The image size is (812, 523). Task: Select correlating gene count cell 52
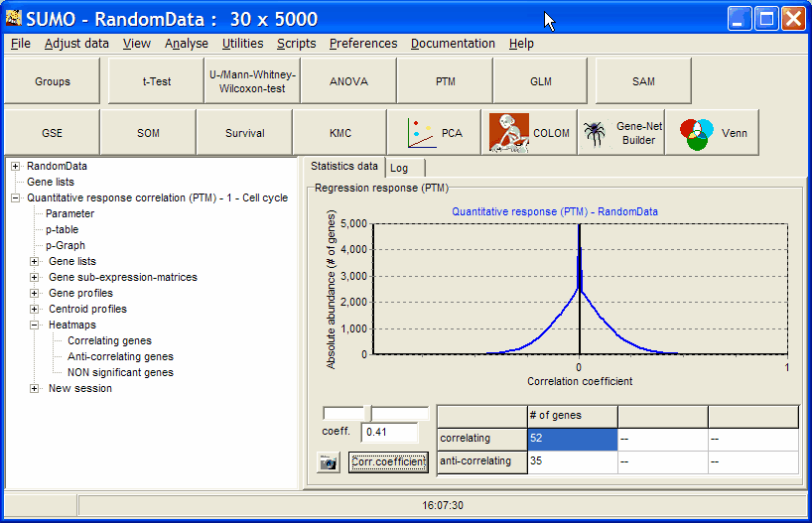coord(572,439)
